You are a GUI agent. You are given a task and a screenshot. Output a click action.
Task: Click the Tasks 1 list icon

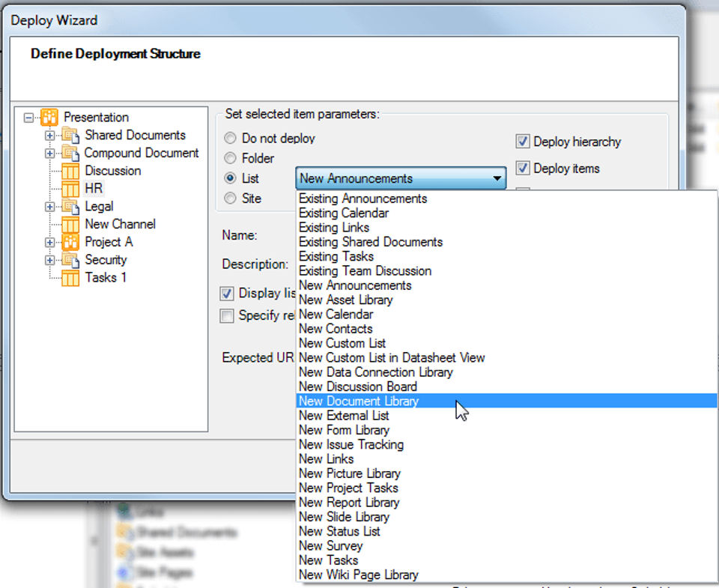point(70,278)
